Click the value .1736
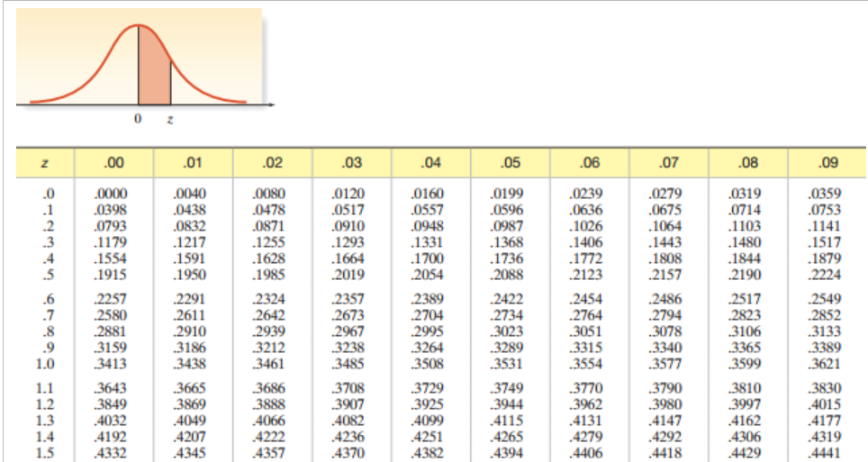The height and width of the screenshot is (462, 868). (507, 258)
